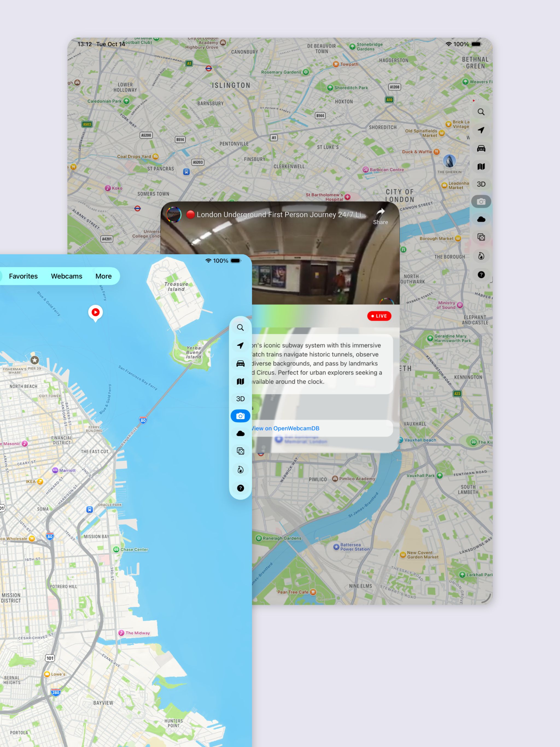Open help question mark in blue toolbar

pyautogui.click(x=240, y=488)
